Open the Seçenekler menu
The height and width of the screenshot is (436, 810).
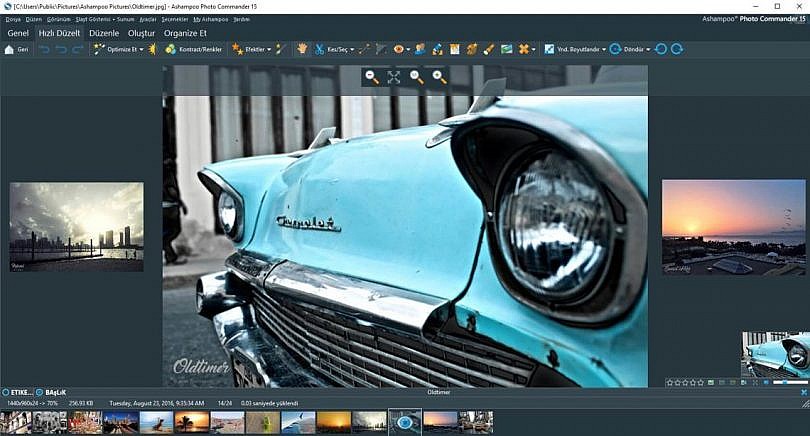point(175,19)
